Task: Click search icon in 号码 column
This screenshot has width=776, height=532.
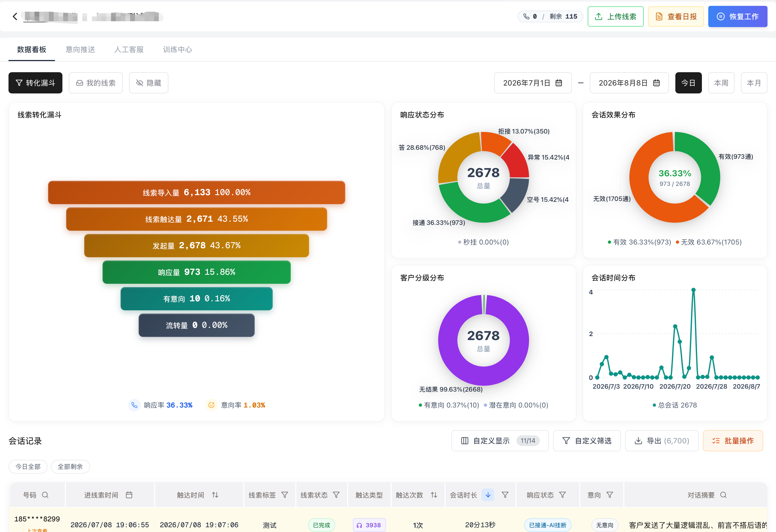Action: 45,495
